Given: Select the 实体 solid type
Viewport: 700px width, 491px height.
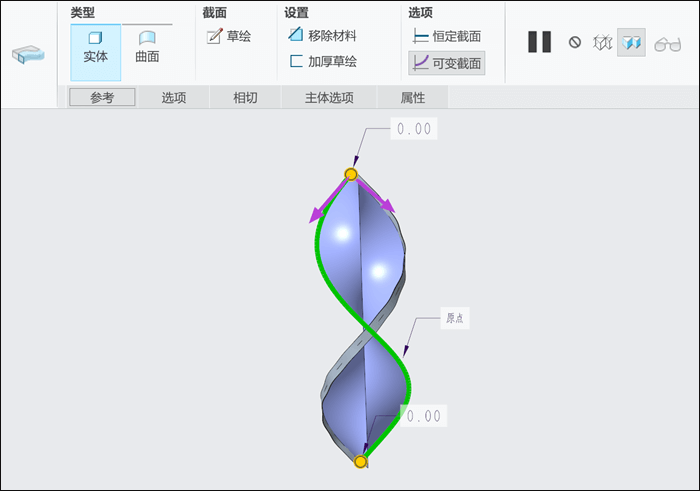Looking at the screenshot, I should (96, 52).
